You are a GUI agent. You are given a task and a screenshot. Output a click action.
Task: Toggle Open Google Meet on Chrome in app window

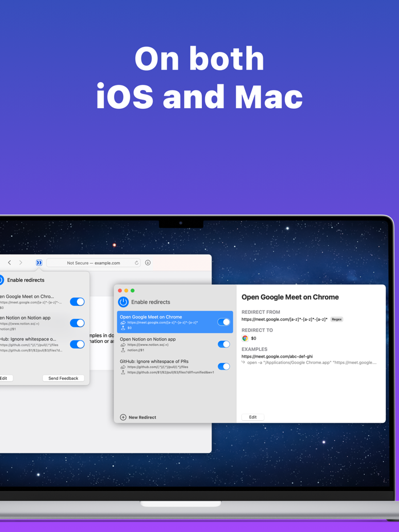click(224, 322)
